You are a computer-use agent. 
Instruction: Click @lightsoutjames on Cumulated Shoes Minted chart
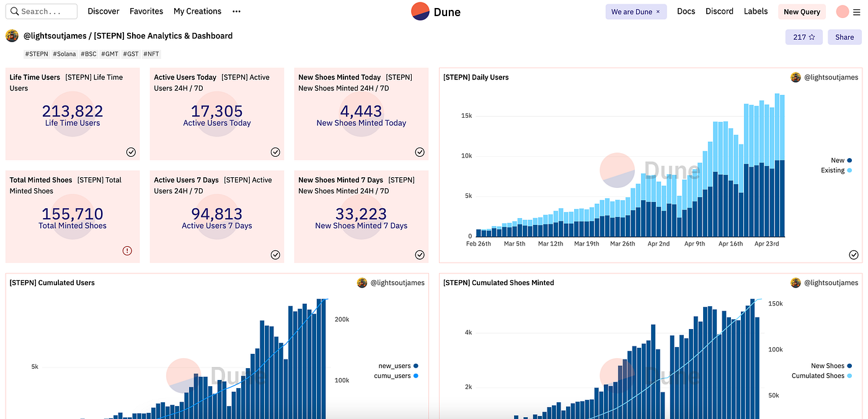pyautogui.click(x=831, y=283)
